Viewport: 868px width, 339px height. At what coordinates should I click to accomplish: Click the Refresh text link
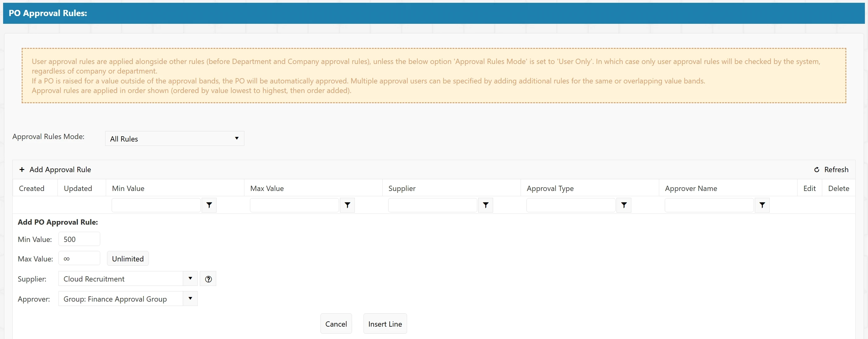click(x=836, y=169)
